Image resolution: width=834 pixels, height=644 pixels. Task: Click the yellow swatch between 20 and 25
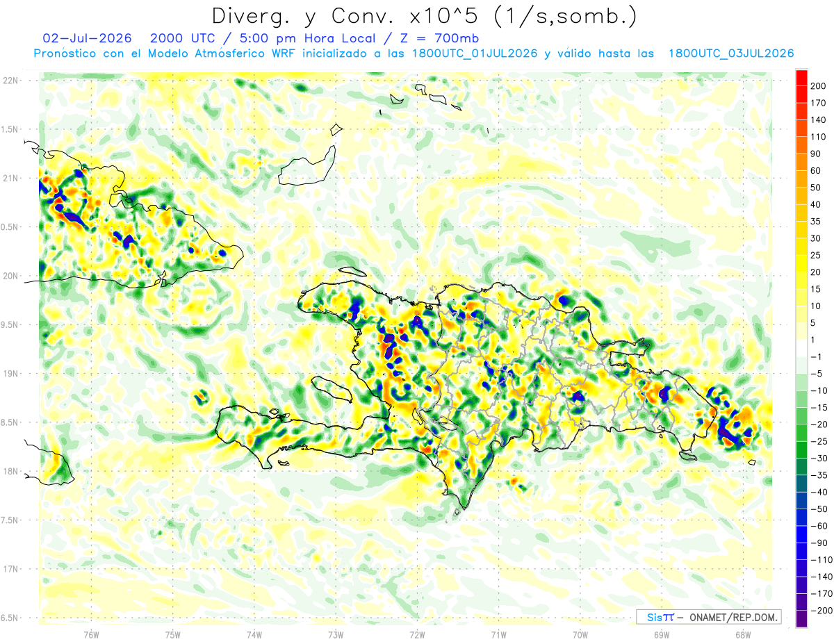pos(801,264)
